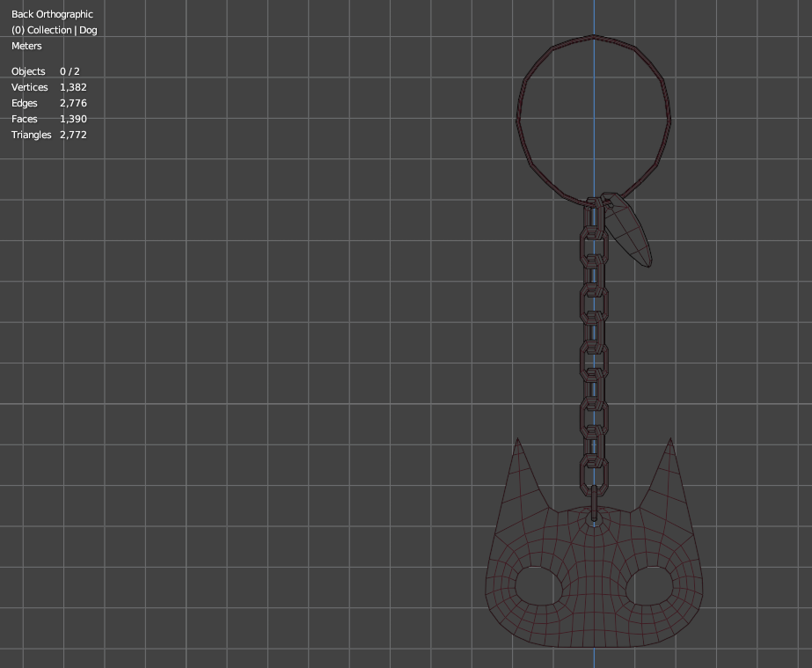The width and height of the screenshot is (812, 668).
Task: Click the "Triangles" statistics label
Action: coord(32,135)
